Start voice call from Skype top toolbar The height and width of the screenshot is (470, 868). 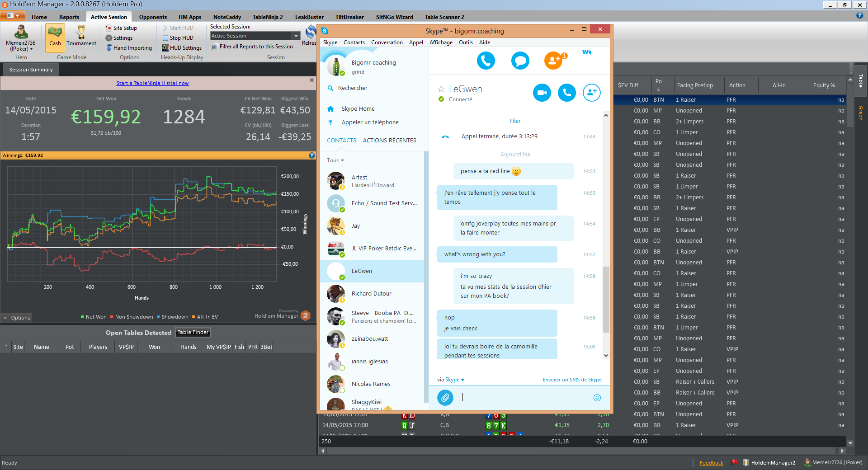[x=486, y=60]
